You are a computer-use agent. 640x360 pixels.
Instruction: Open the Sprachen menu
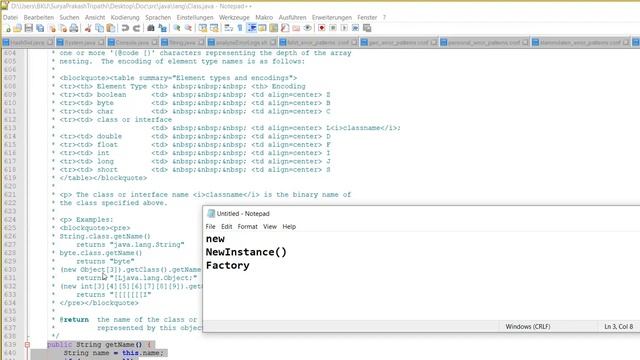point(158,18)
